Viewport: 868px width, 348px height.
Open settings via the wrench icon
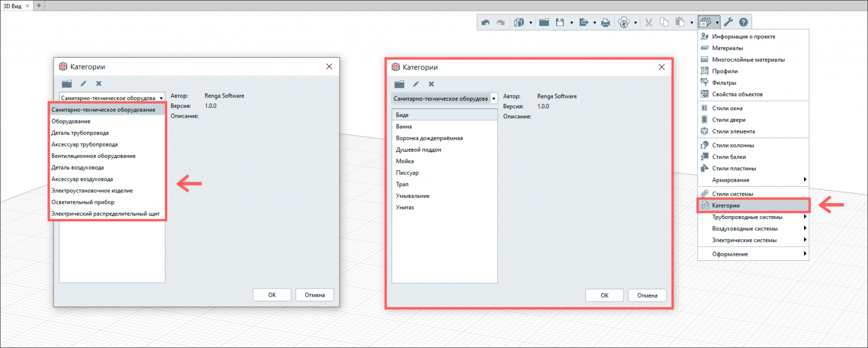click(x=728, y=23)
